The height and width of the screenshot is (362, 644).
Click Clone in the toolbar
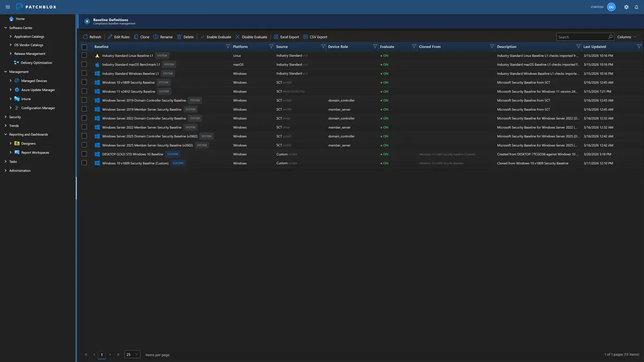pyautogui.click(x=142, y=37)
